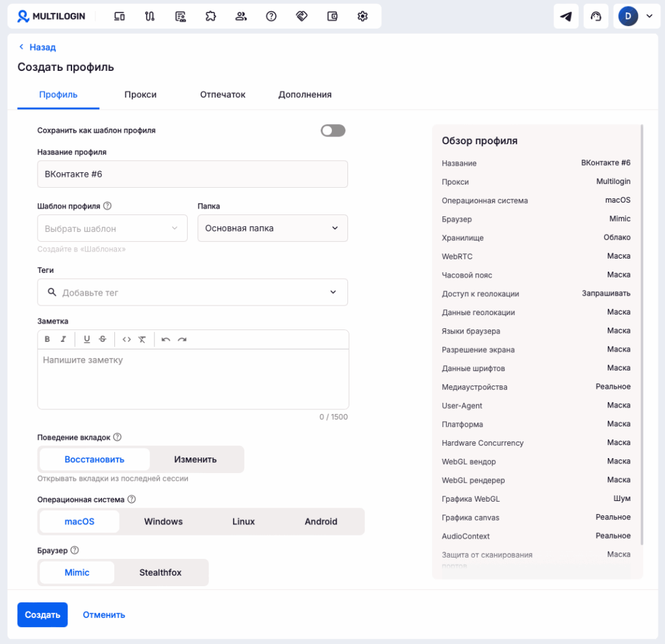
Task: Open the browser profiles devices icon
Action: pyautogui.click(x=119, y=16)
